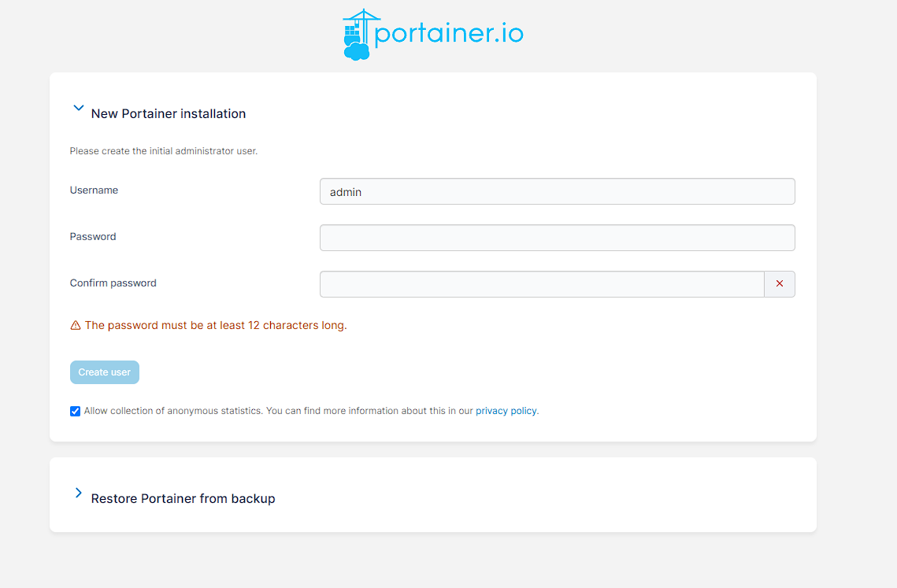The height and width of the screenshot is (588, 897).
Task: Click the red X validation icon
Action: (779, 283)
